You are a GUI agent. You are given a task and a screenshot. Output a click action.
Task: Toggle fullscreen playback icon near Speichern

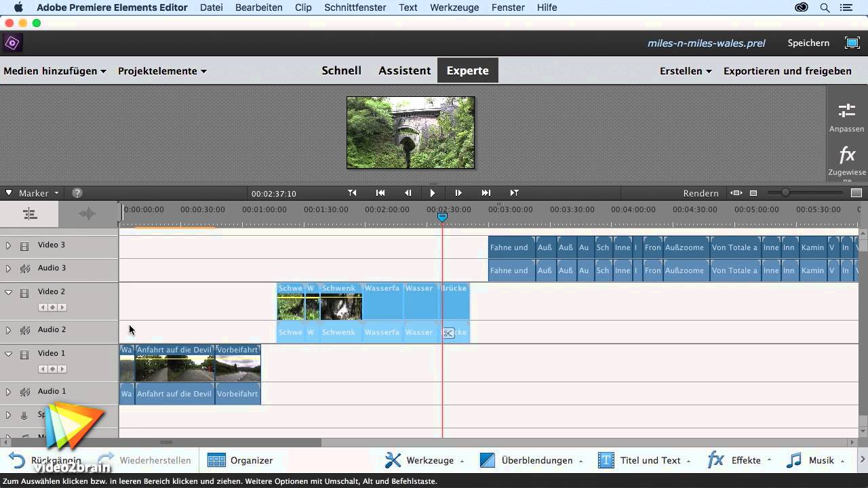click(x=852, y=43)
